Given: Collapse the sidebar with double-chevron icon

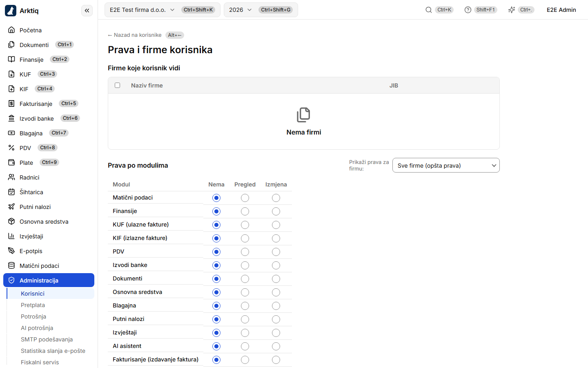Looking at the screenshot, I should coord(87,11).
